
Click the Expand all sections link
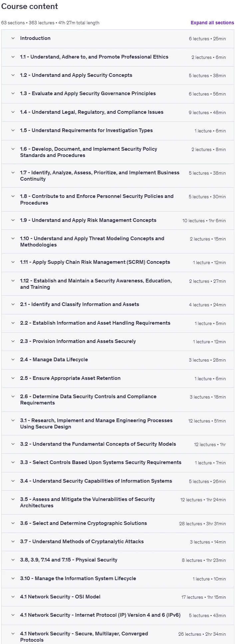212,23
